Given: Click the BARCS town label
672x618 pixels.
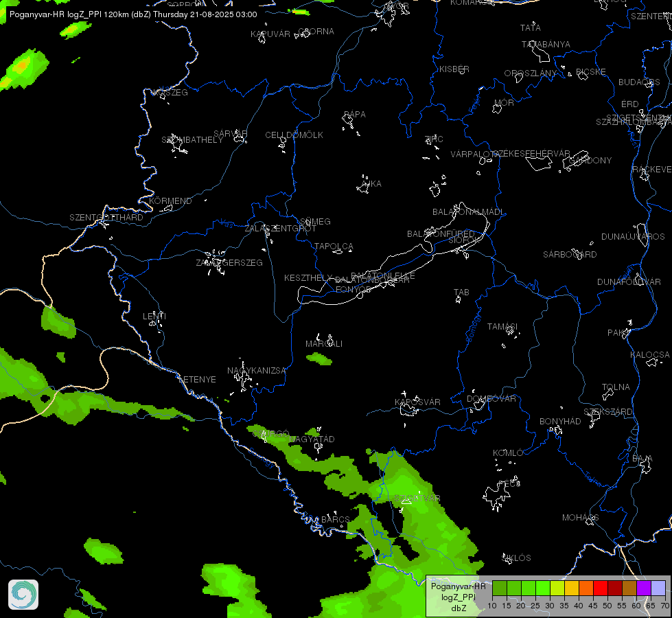Looking at the screenshot, I should click(335, 519).
